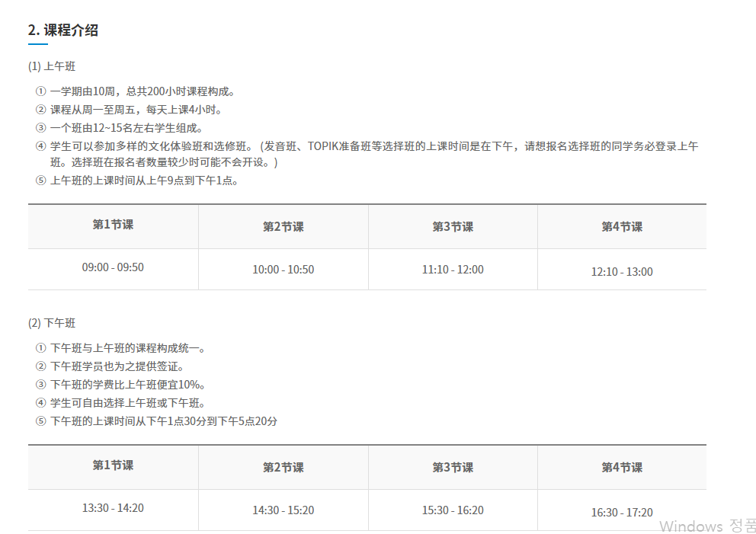Select the 12:10 - 13:00 time cell
Image resolution: width=756 pixels, height=534 pixels.
click(x=622, y=272)
